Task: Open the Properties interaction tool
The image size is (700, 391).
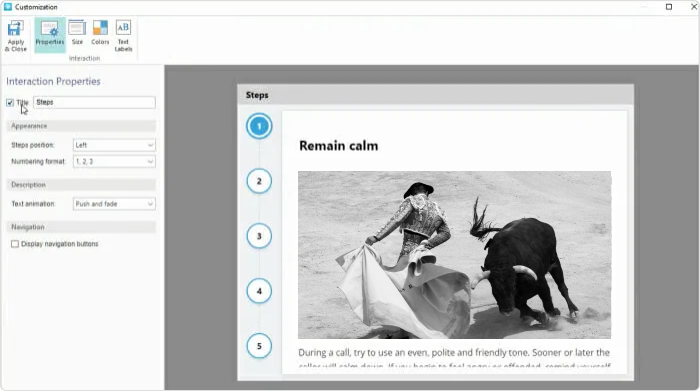Action: click(x=50, y=35)
